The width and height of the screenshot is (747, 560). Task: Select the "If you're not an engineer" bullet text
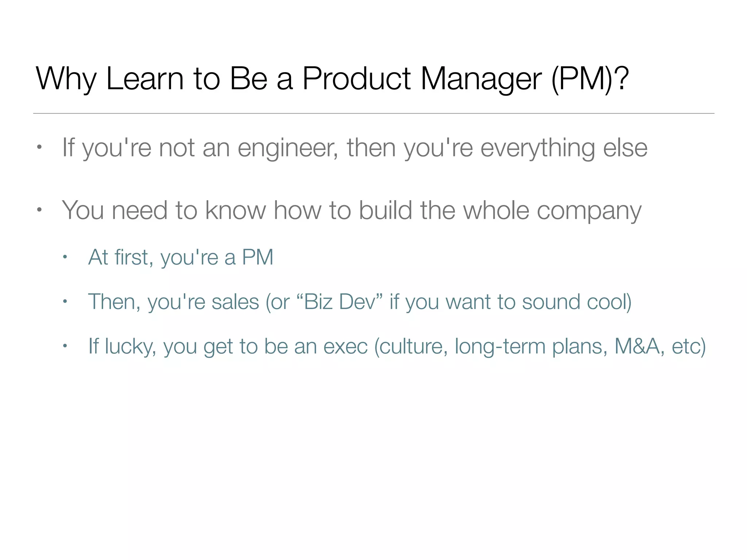355,148
